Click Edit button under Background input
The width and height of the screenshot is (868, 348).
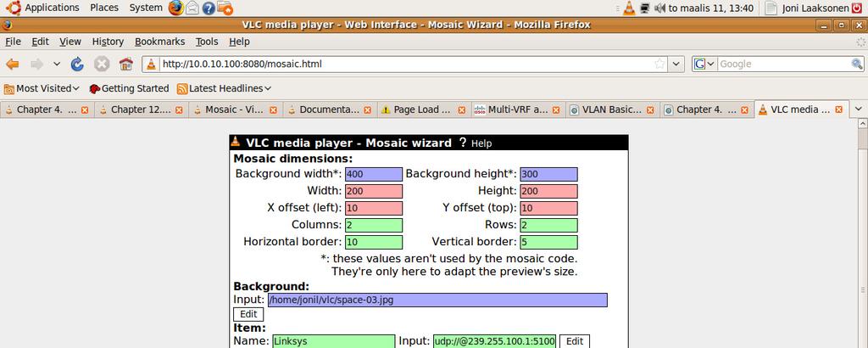[248, 314]
